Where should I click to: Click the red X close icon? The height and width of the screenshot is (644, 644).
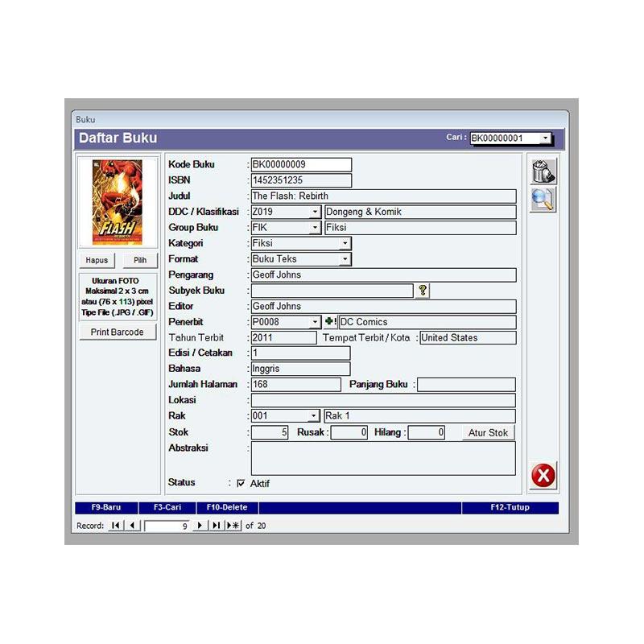pos(543,475)
